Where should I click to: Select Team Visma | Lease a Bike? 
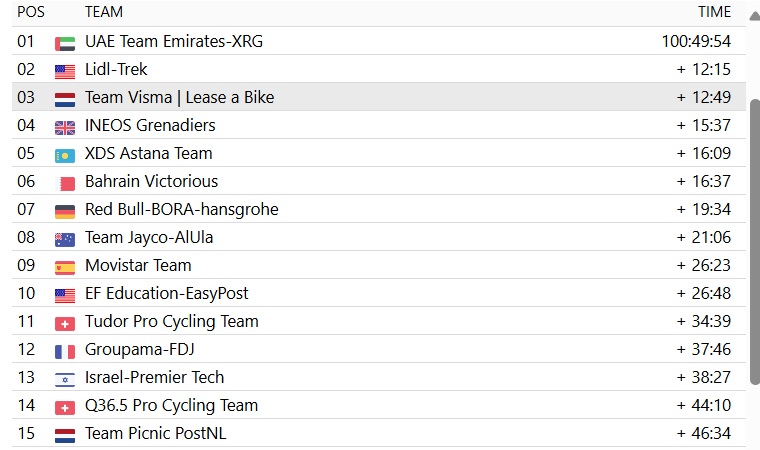click(179, 98)
